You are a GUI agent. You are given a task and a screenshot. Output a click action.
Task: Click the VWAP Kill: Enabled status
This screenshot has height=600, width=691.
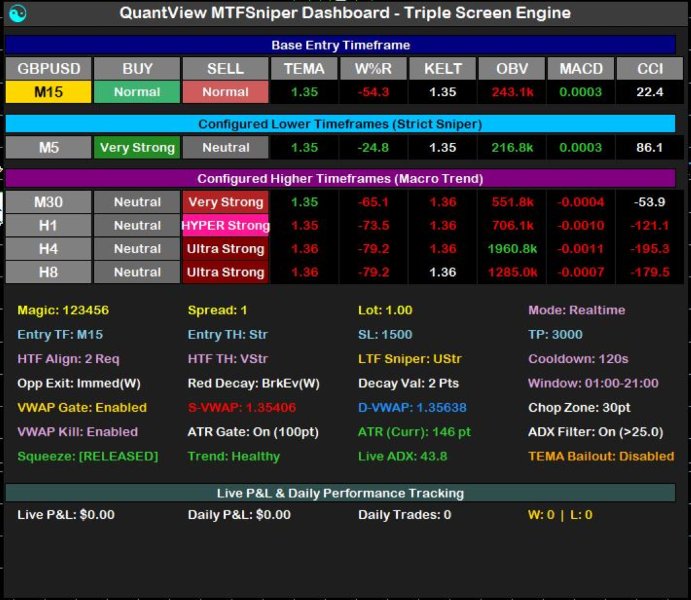(x=78, y=432)
